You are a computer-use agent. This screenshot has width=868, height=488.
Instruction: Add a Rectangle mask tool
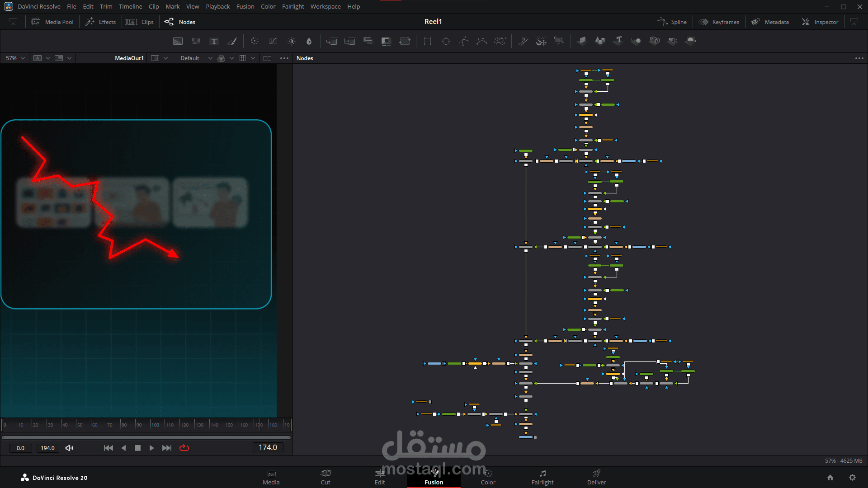pyautogui.click(x=427, y=41)
